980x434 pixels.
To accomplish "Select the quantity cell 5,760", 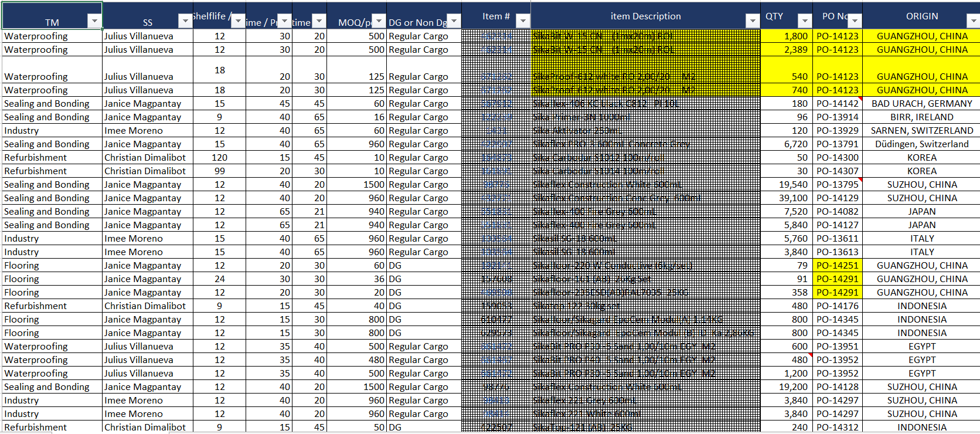I will click(787, 239).
